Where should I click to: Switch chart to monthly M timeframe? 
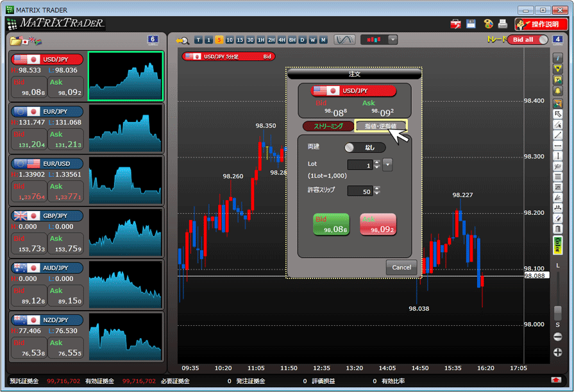[323, 40]
